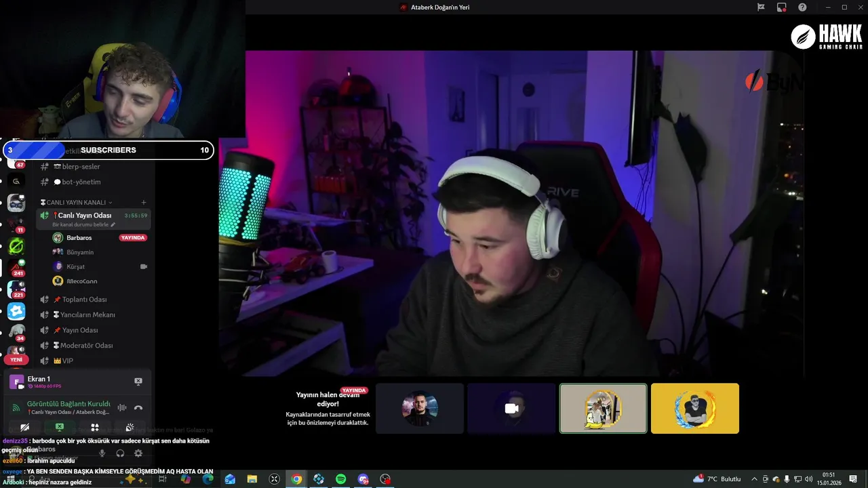
Task: Open Microsoft Edge from the taskbar
Action: (x=208, y=479)
